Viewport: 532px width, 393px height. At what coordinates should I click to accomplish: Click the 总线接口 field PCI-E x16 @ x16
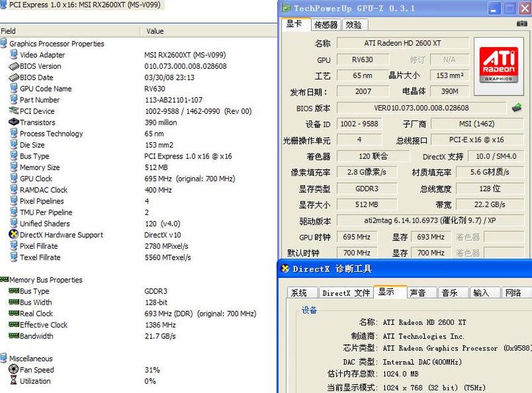tap(477, 140)
